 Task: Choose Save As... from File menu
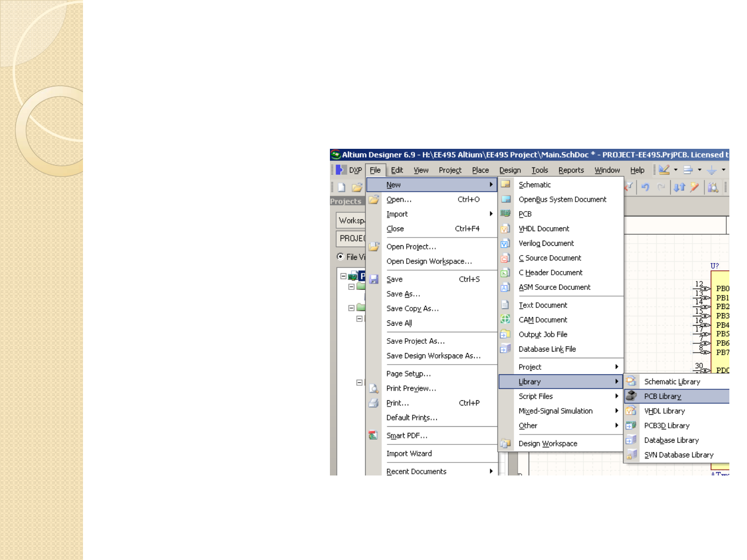[432, 294]
